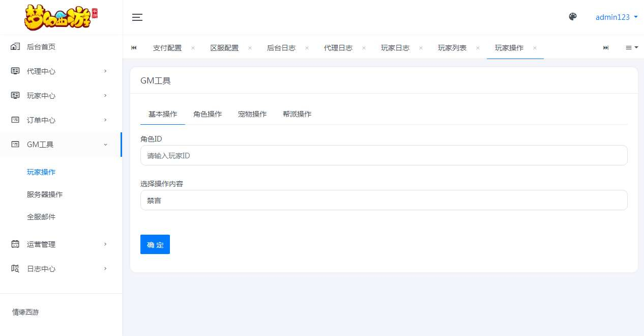Select the 订单中心 sidebar icon
Image resolution: width=644 pixels, height=336 pixels.
[x=15, y=120]
